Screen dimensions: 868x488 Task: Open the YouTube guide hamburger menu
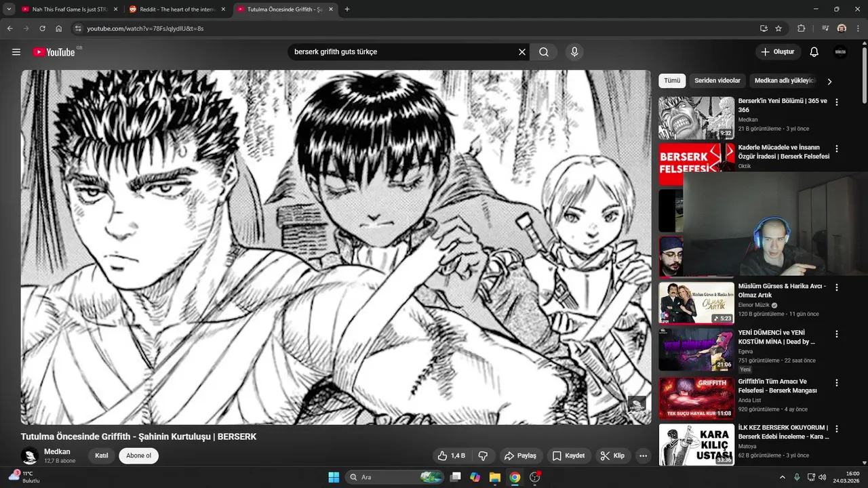pyautogui.click(x=16, y=52)
